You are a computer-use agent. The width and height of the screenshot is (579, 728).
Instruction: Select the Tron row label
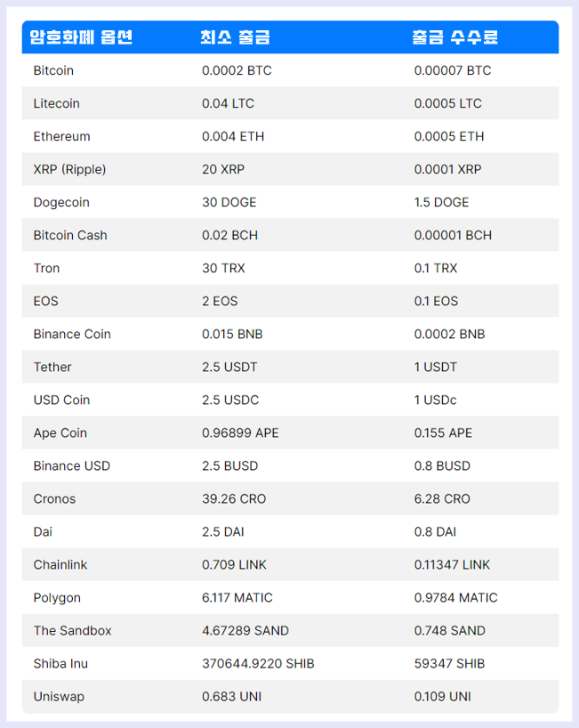(46, 269)
